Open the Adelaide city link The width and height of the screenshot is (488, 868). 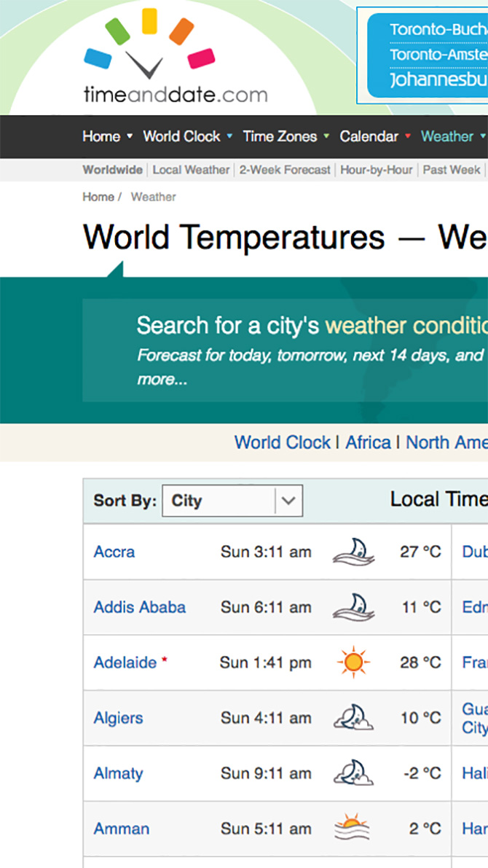click(125, 662)
